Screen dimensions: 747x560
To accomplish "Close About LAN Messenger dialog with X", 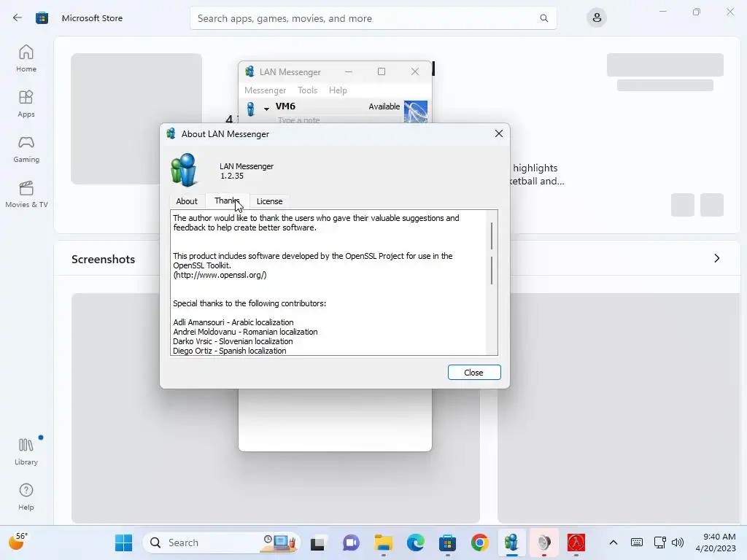I will [499, 134].
